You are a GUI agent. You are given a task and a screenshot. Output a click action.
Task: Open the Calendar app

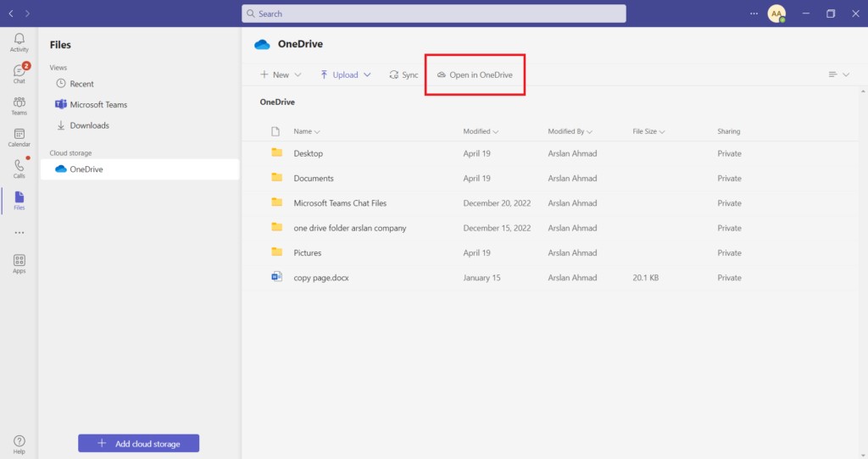[x=19, y=137]
